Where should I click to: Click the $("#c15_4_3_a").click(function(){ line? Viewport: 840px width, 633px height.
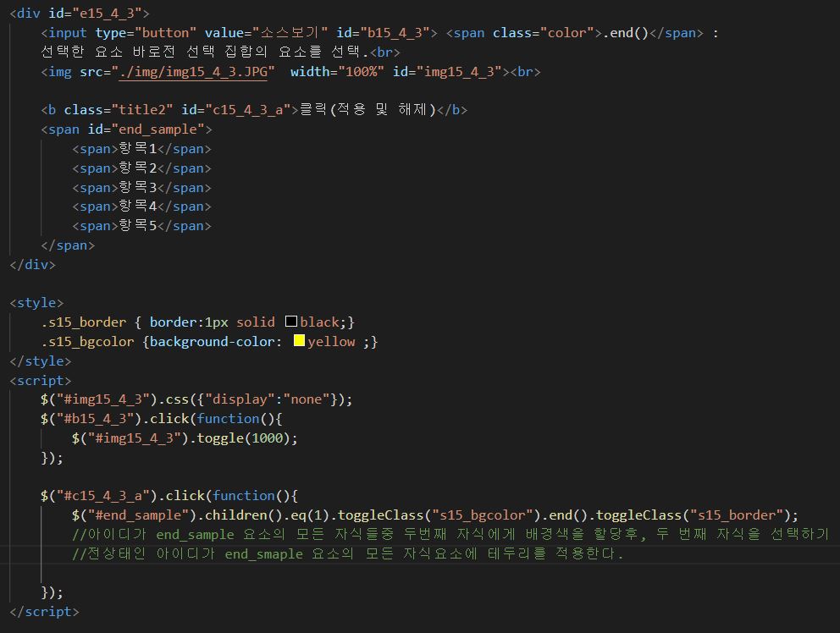pyautogui.click(x=169, y=496)
